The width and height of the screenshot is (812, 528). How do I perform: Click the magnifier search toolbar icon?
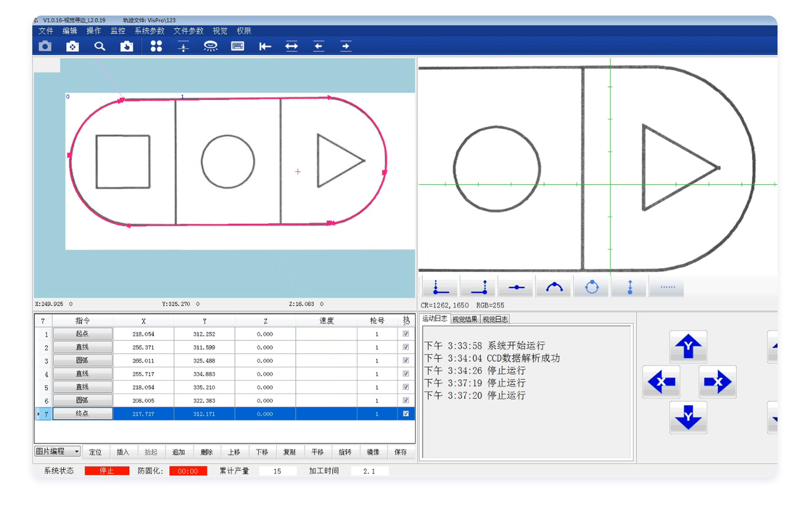click(100, 46)
